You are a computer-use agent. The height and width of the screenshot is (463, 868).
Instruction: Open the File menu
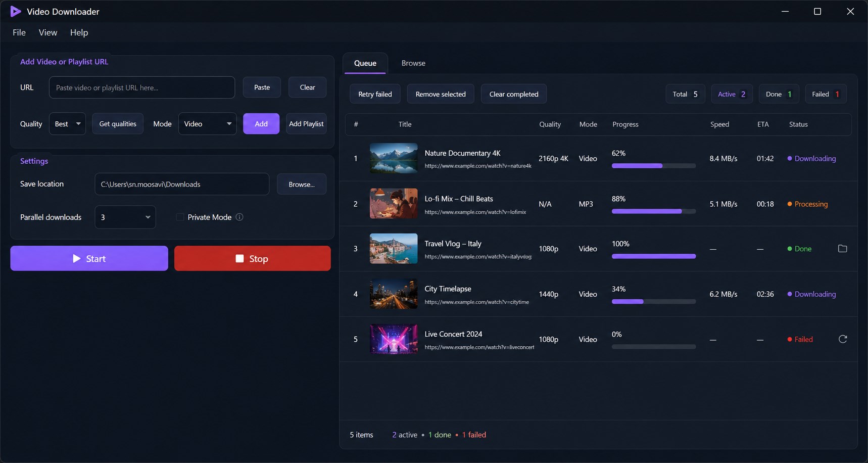point(19,32)
